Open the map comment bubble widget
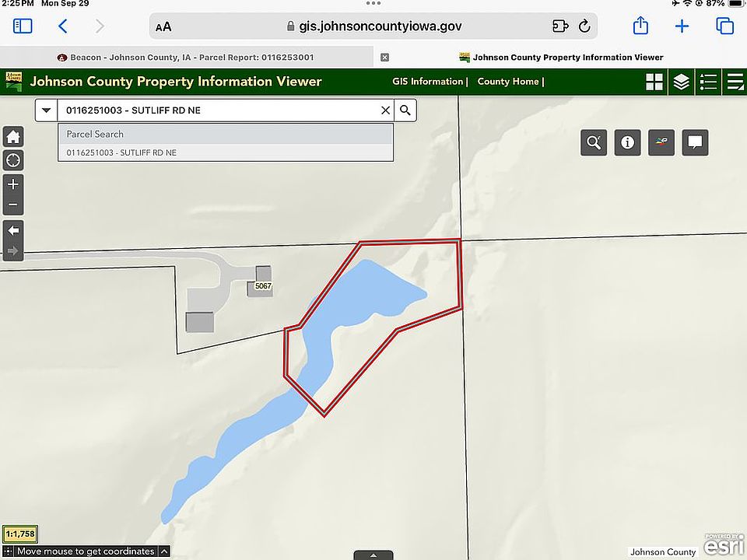Viewport: 747px width, 560px height. 695,142
